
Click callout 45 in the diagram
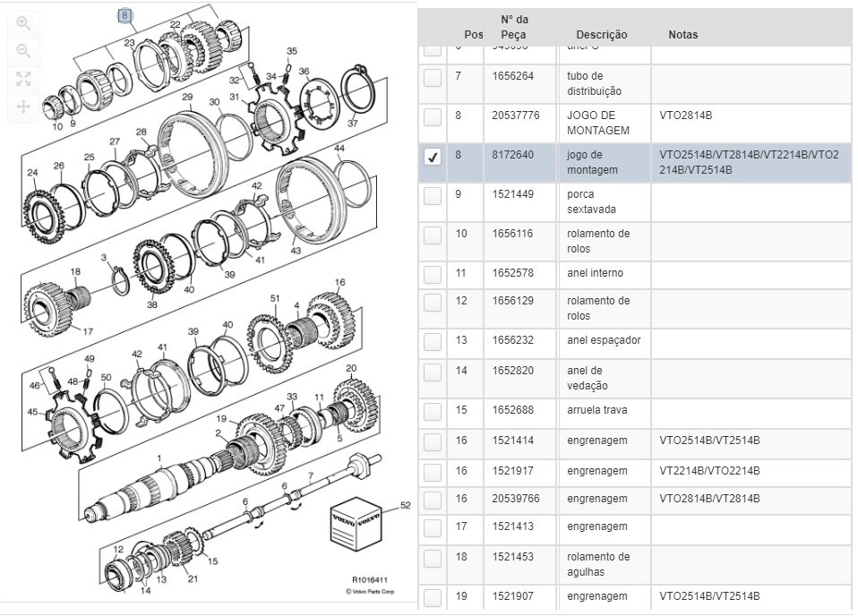(32, 411)
